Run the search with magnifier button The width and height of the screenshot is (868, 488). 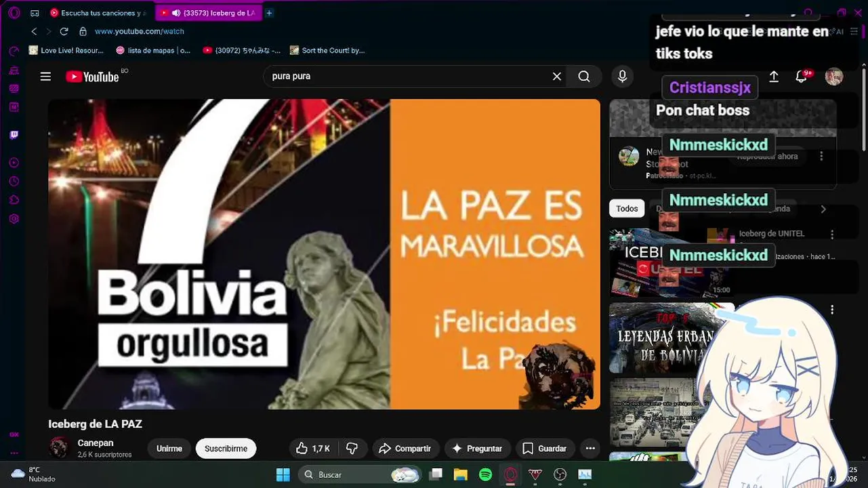[584, 77]
